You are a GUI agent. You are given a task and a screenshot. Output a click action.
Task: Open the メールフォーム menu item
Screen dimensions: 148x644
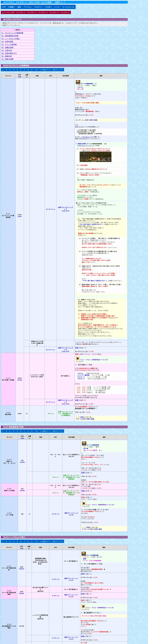(x=68, y=7)
